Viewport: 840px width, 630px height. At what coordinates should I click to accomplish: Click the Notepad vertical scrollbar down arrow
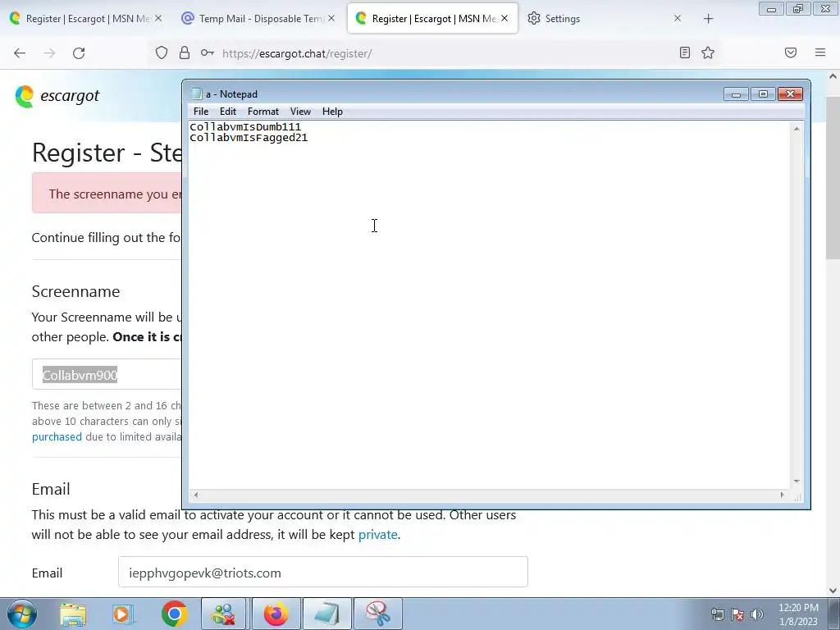click(x=797, y=481)
